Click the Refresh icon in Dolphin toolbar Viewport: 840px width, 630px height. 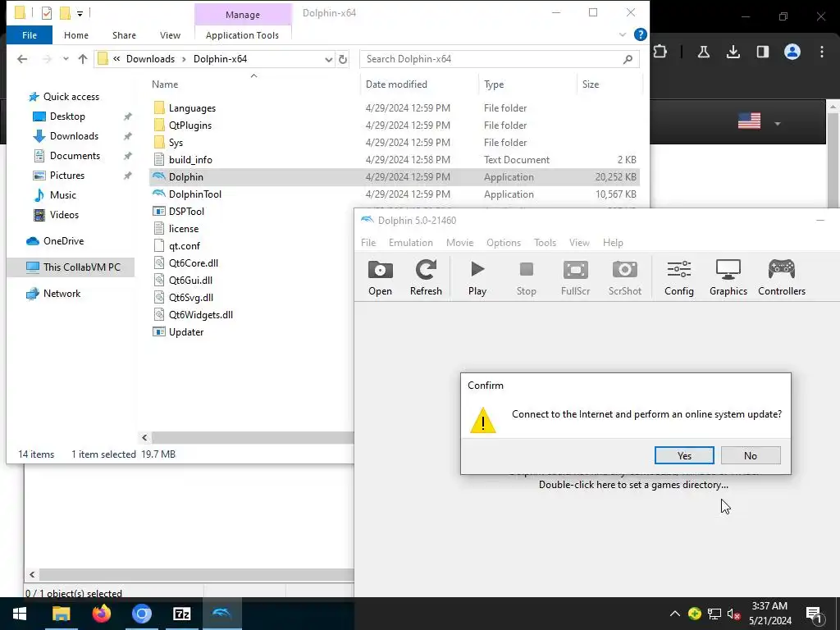426,277
